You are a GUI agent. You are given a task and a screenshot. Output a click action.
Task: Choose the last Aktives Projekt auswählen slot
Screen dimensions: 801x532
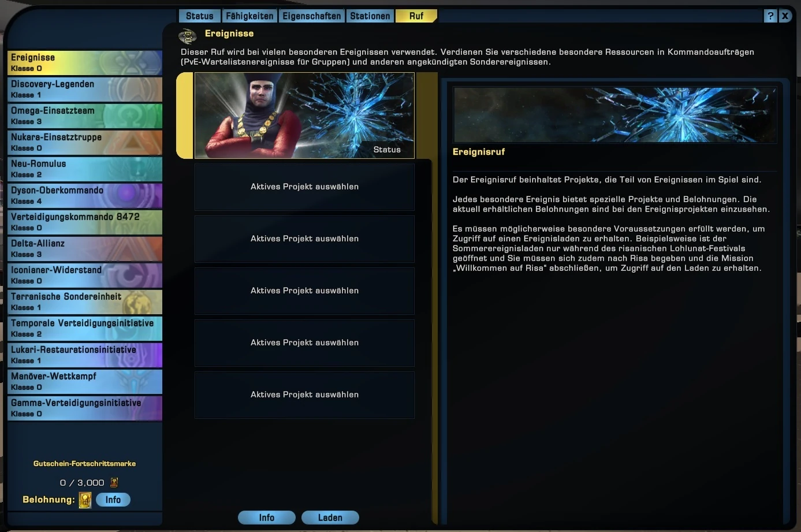(304, 395)
